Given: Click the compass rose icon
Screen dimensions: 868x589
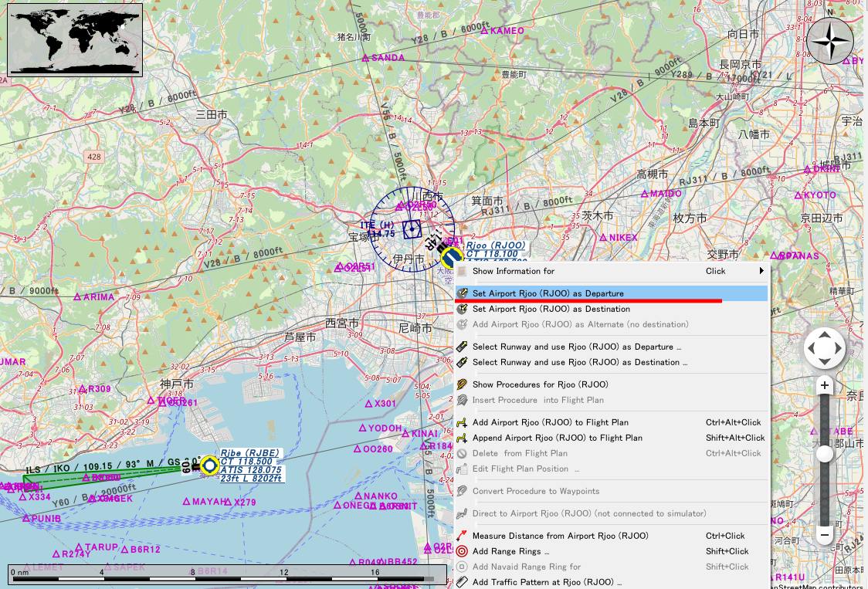Looking at the screenshot, I should coord(830,41).
